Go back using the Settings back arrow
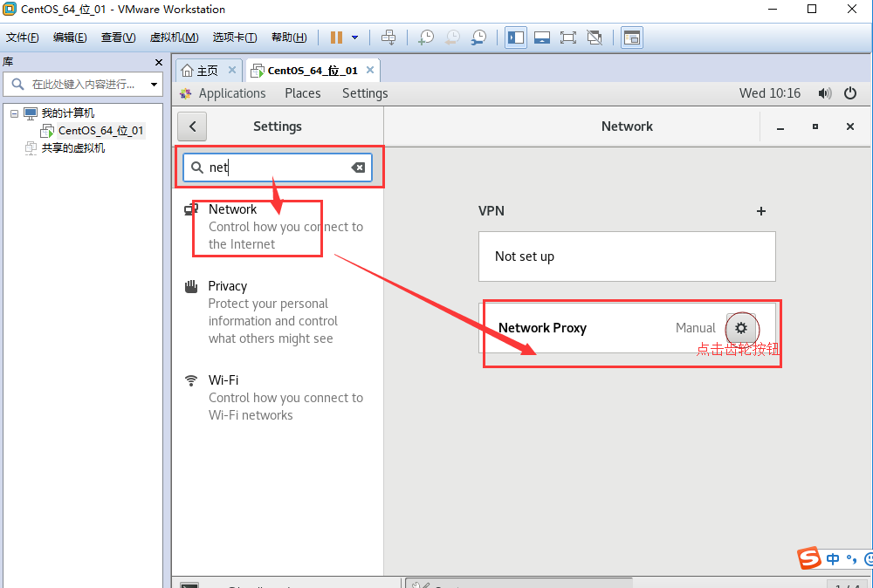Screen dimensions: 873x588 pos(192,126)
